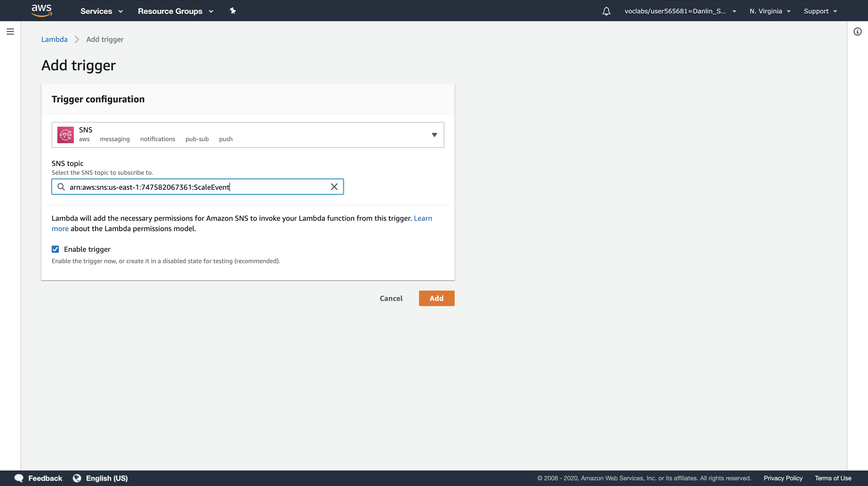Viewport: 868px width, 486px height.
Task: Expand the SNS trigger source dropdown
Action: 434,135
